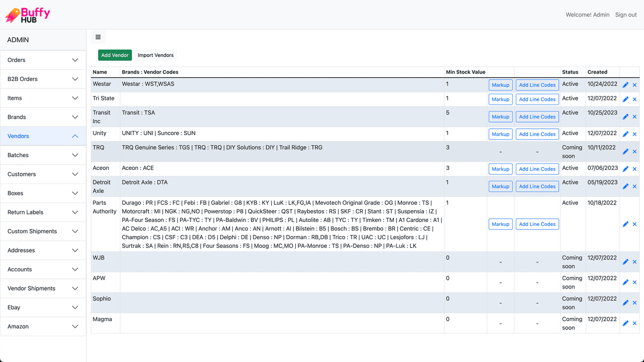Delete Detroit Axle vendor X icon

click(634, 187)
